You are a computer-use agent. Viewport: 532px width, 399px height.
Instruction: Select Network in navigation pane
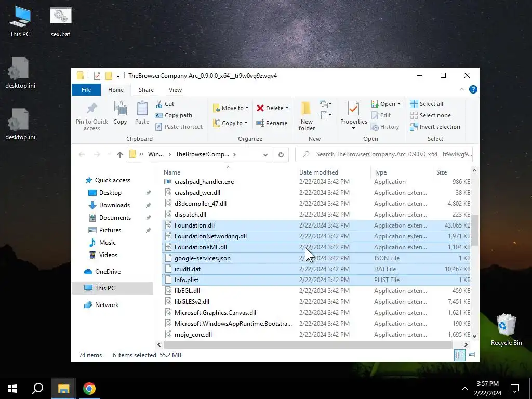tap(107, 304)
